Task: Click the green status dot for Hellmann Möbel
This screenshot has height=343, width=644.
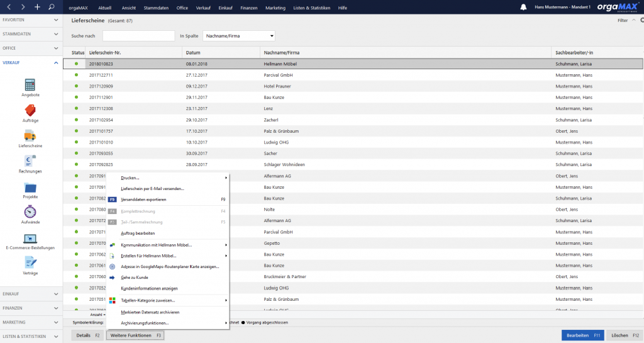Action: (76, 64)
